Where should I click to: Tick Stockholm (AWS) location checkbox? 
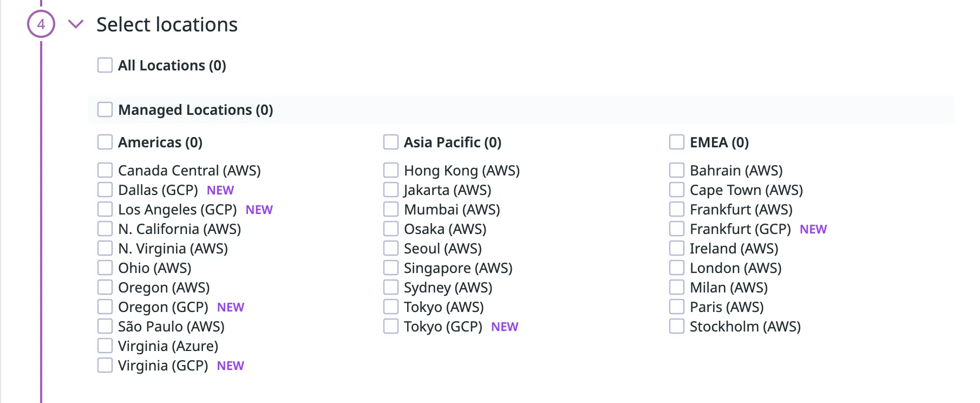[677, 327]
